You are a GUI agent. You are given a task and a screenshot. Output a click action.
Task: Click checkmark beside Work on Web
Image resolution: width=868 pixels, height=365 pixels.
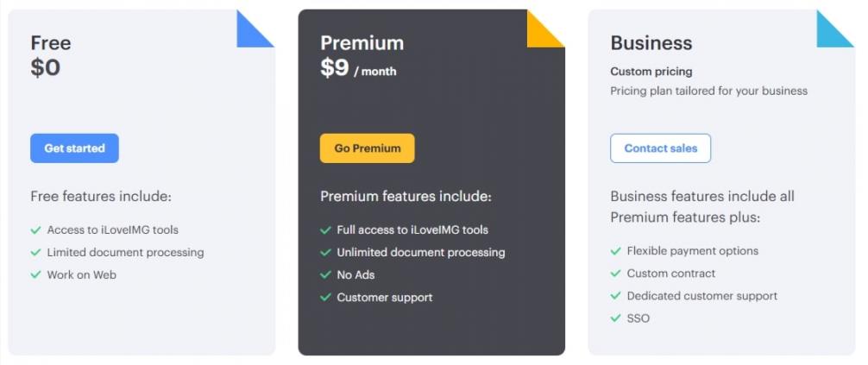click(x=36, y=275)
